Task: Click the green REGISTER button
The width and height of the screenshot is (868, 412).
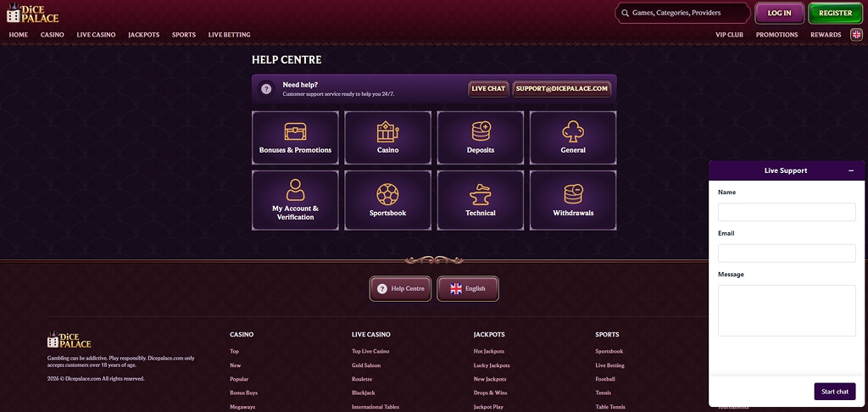Action: [835, 14]
